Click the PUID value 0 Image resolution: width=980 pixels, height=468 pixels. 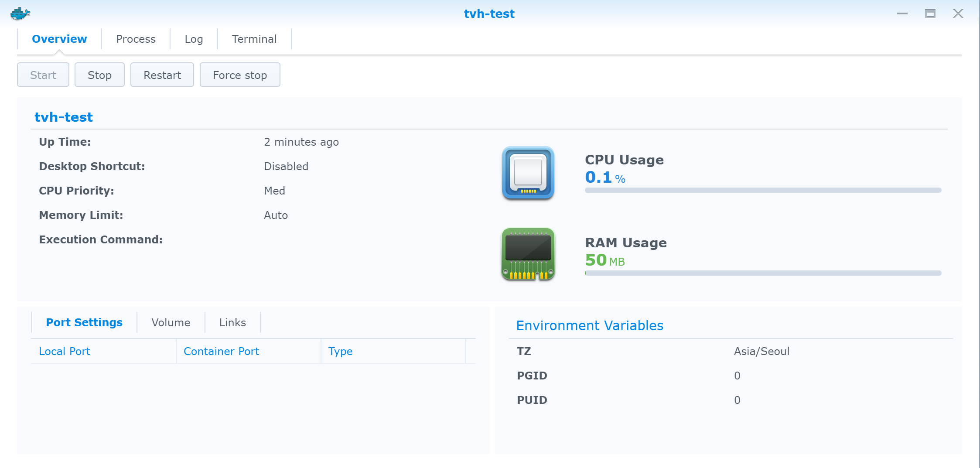(x=737, y=400)
